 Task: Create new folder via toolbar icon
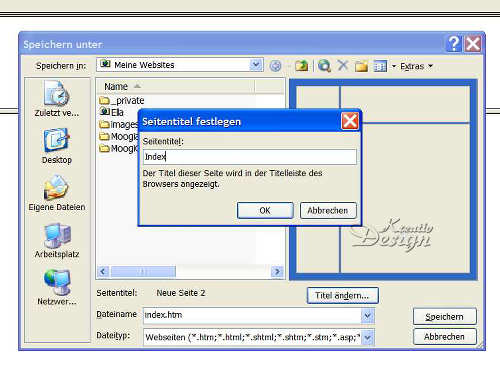click(x=361, y=66)
